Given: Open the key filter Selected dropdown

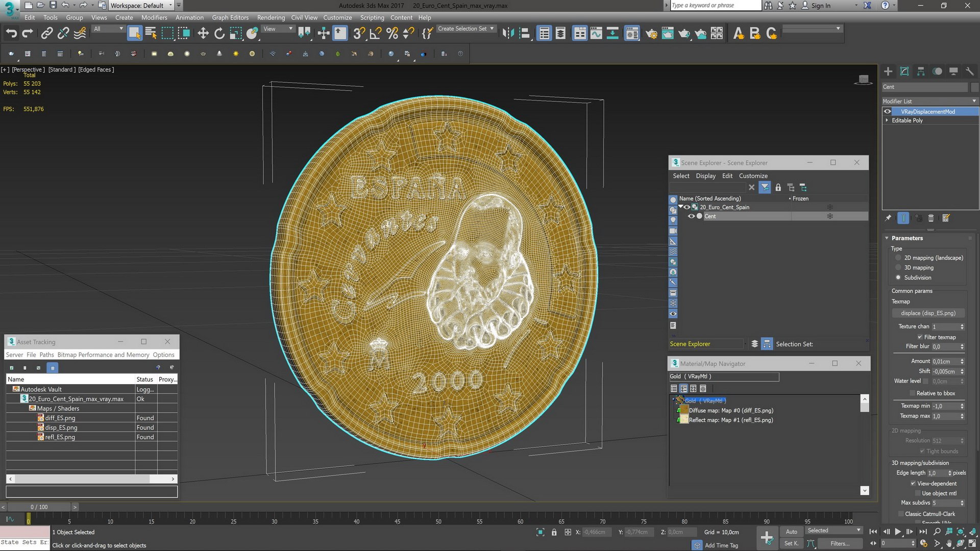Looking at the screenshot, I should pos(834,531).
